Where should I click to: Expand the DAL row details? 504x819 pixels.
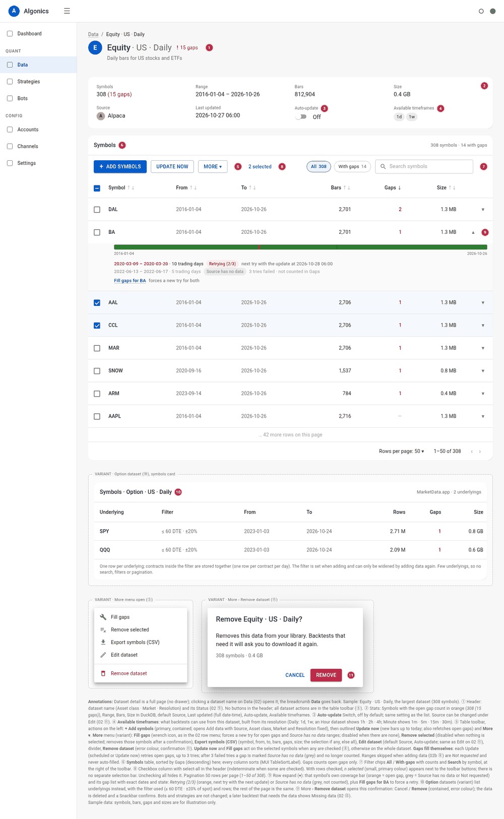[483, 210]
